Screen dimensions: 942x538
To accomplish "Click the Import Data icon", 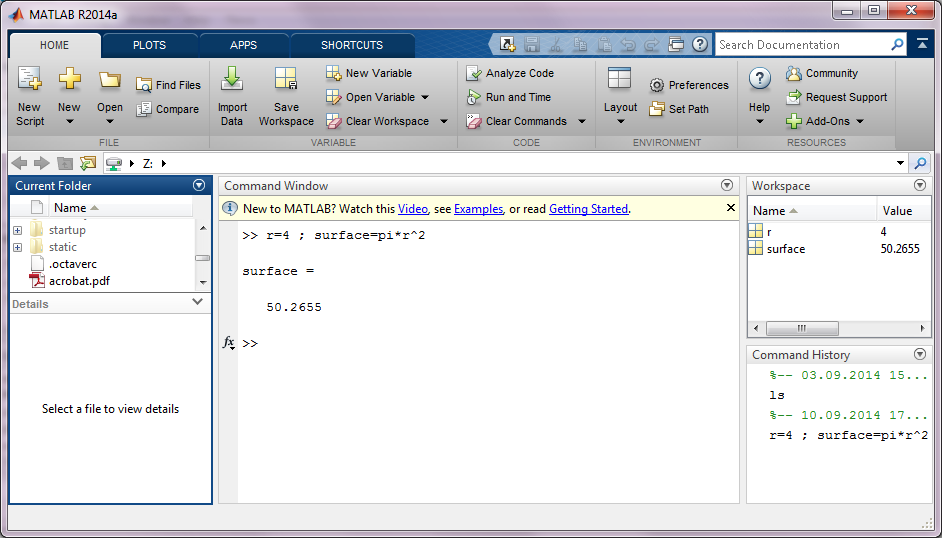I will 232,80.
